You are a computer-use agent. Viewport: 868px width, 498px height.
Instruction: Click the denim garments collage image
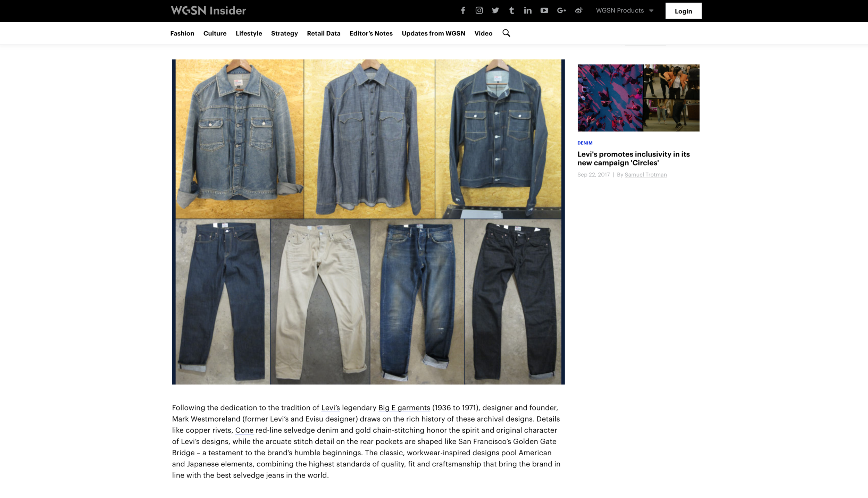point(368,222)
